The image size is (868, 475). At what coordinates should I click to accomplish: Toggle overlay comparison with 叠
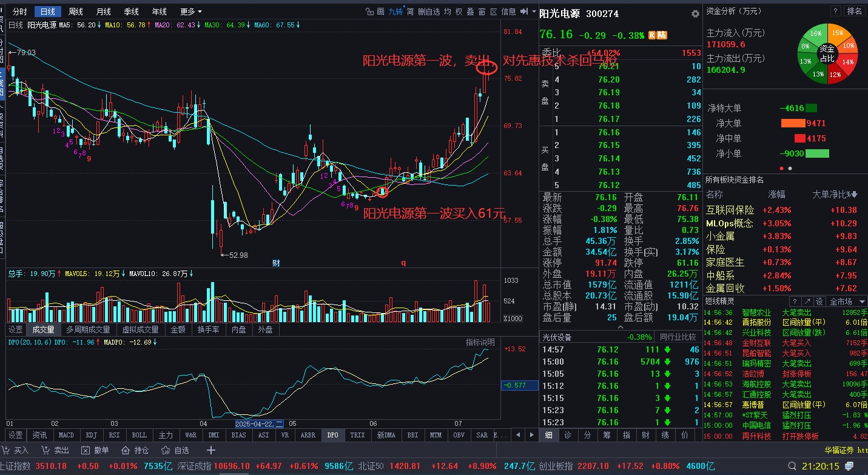pyautogui.click(x=470, y=12)
